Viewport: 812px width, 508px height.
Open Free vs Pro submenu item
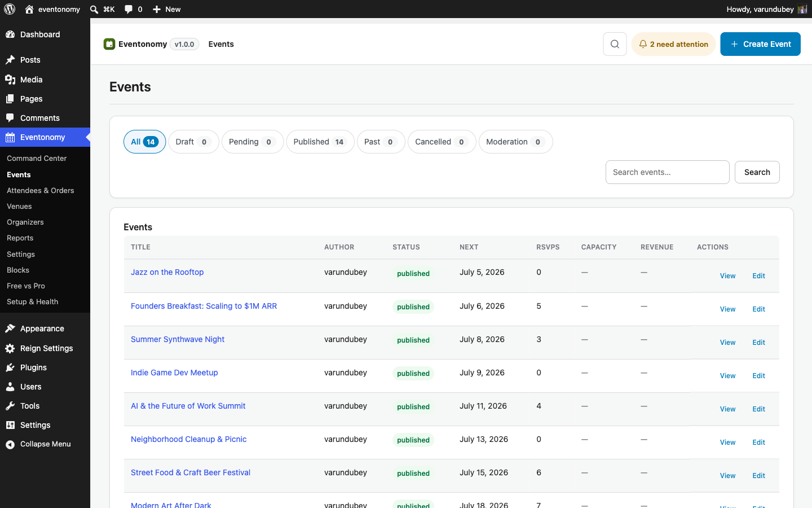26,286
